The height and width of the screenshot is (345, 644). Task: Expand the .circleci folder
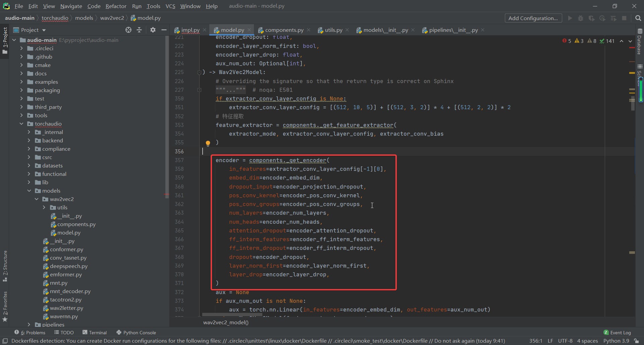pos(21,48)
